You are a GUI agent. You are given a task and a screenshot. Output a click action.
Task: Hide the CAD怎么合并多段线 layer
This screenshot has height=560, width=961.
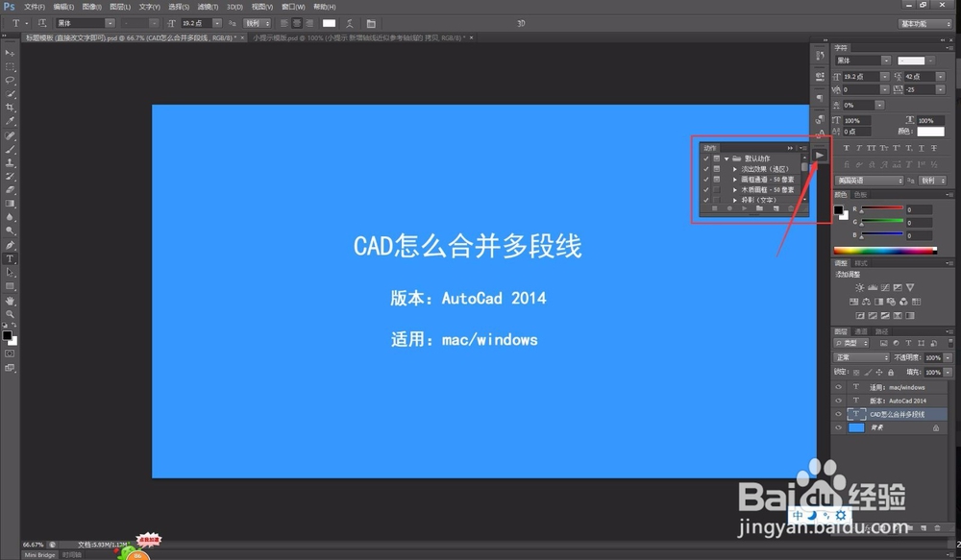tap(838, 414)
